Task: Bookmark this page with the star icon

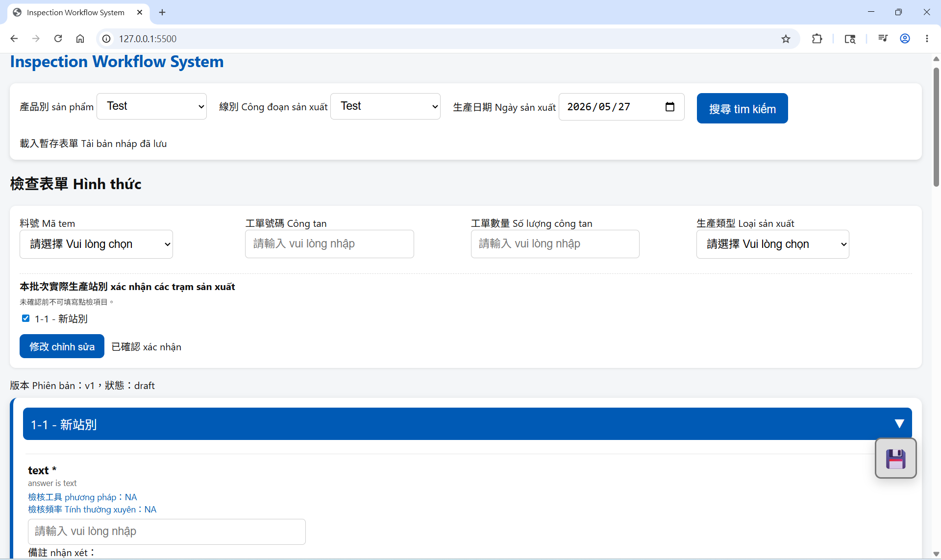Action: tap(786, 39)
